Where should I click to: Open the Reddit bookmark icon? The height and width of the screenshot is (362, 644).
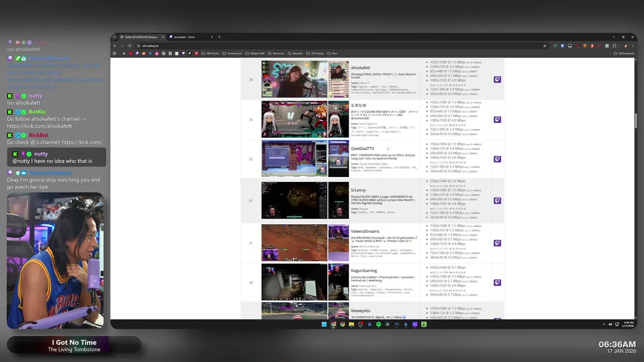[143, 53]
